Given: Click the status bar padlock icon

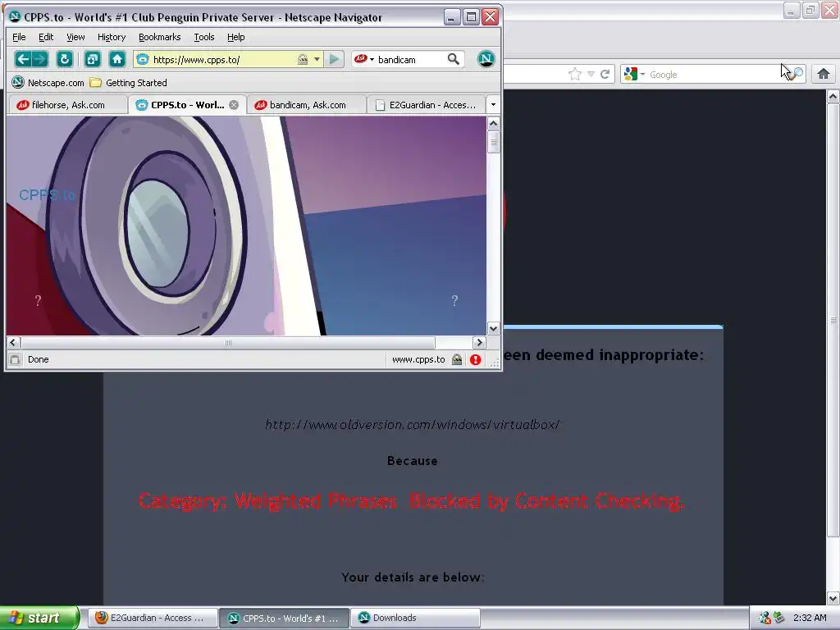Looking at the screenshot, I should [x=457, y=359].
